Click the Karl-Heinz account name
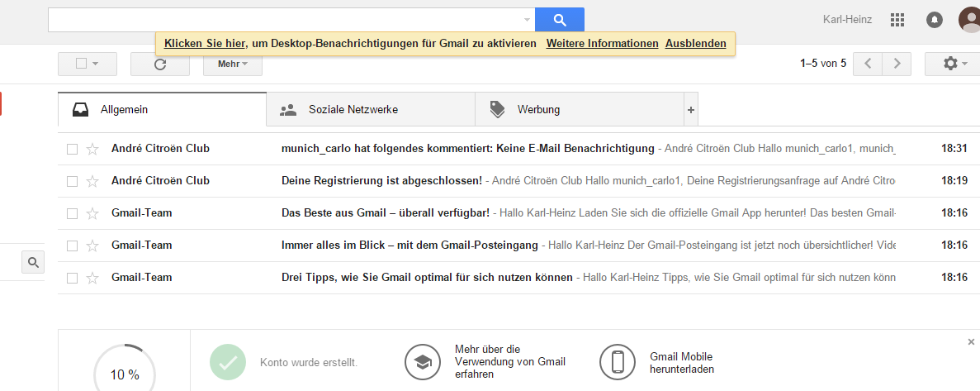Screen dimensions: 980x391 848,20
